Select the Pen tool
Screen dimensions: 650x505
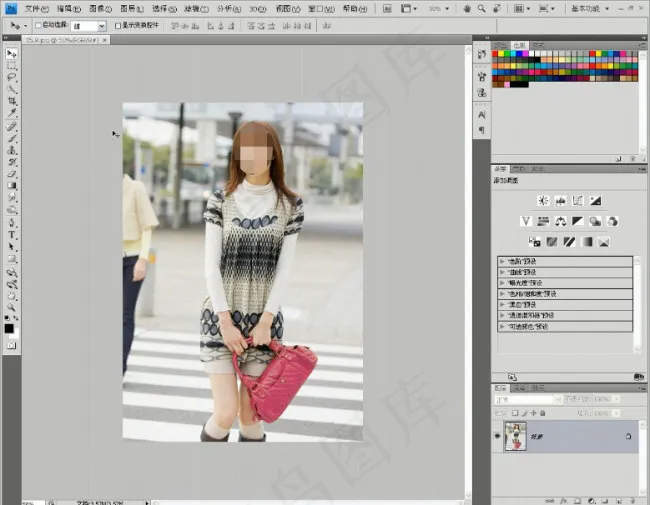pyautogui.click(x=11, y=223)
